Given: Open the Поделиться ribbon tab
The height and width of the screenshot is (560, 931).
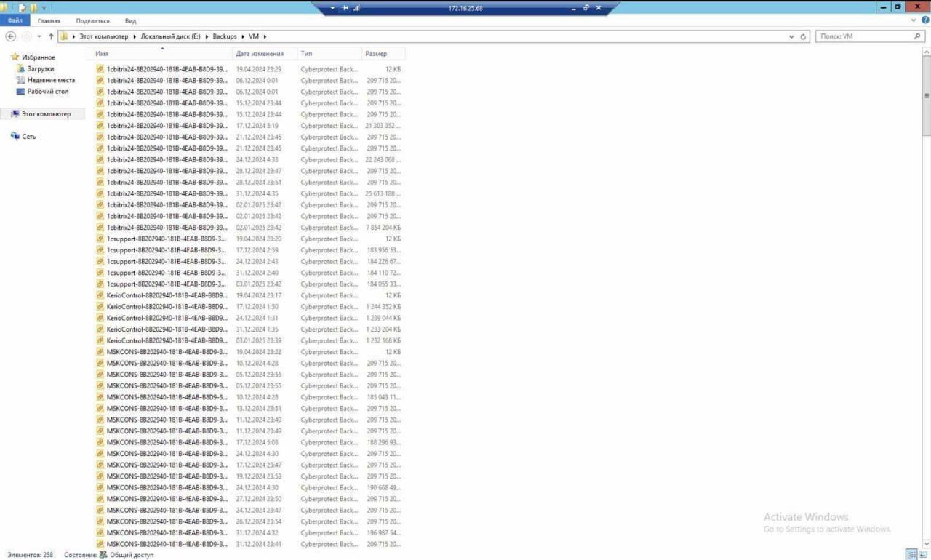Looking at the screenshot, I should 92,21.
